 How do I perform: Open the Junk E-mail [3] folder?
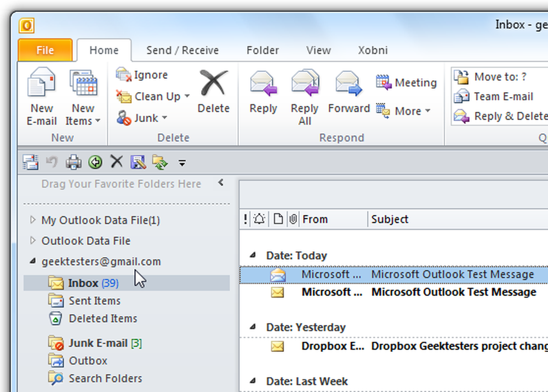point(95,343)
